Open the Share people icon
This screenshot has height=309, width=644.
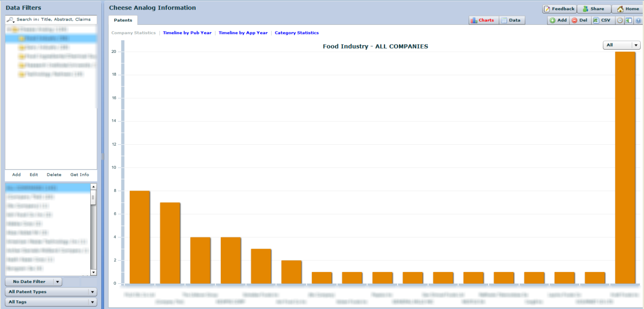coord(585,9)
